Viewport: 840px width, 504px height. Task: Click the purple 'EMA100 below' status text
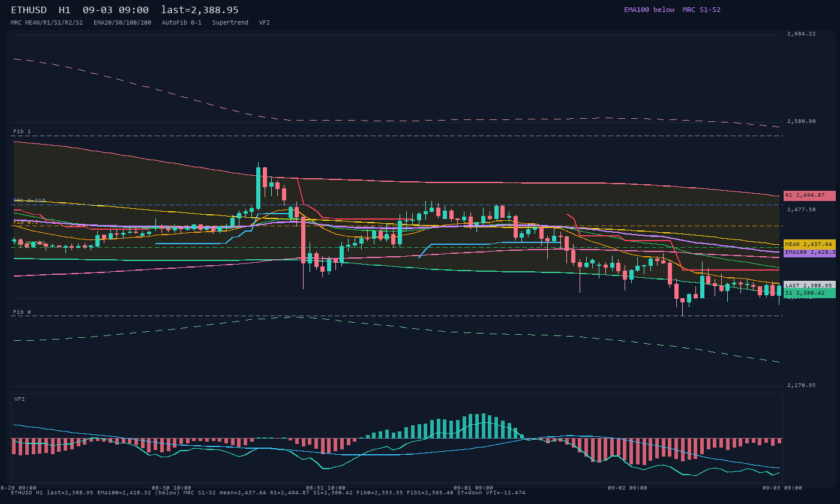(649, 10)
